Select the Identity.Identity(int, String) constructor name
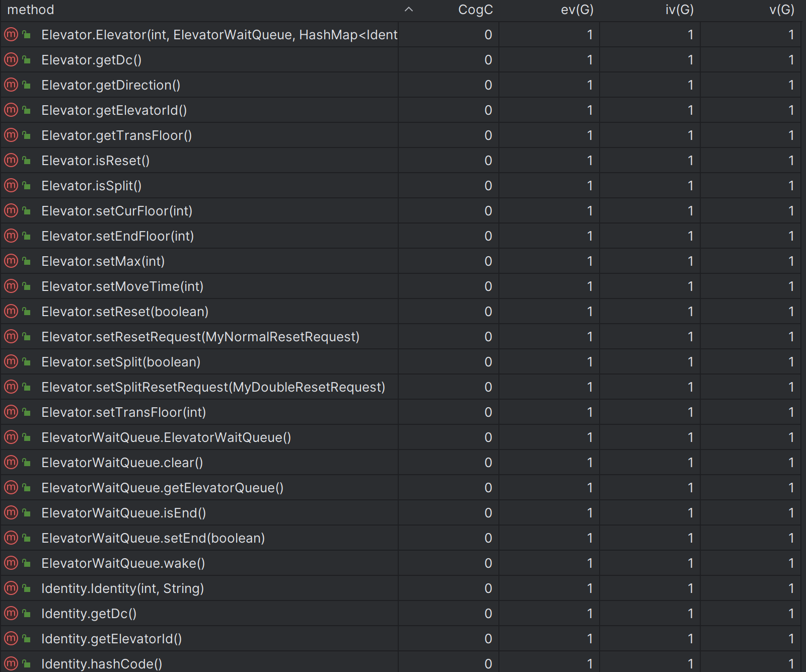The width and height of the screenshot is (806, 672). tap(122, 588)
